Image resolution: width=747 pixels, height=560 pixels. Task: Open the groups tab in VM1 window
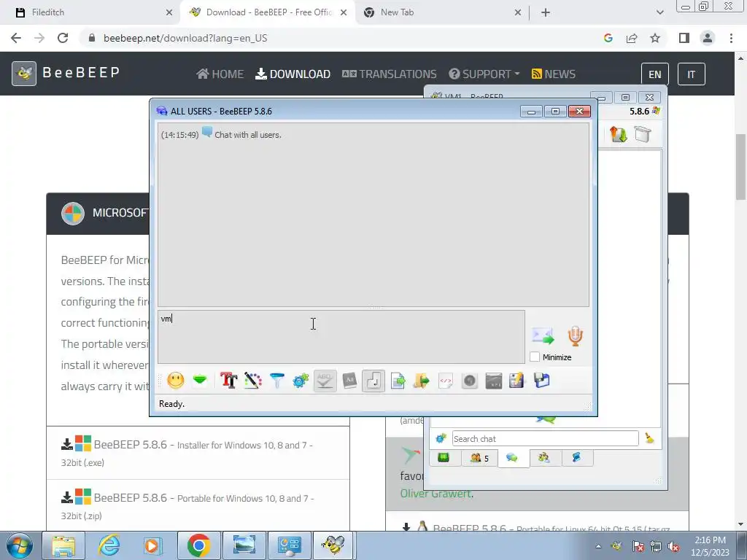544,458
